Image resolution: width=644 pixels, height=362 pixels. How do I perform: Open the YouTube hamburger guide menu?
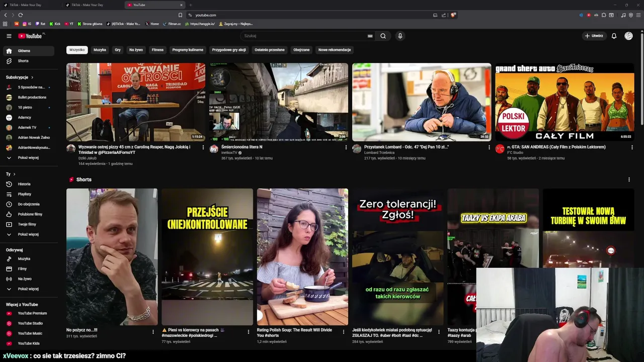coord(9,36)
